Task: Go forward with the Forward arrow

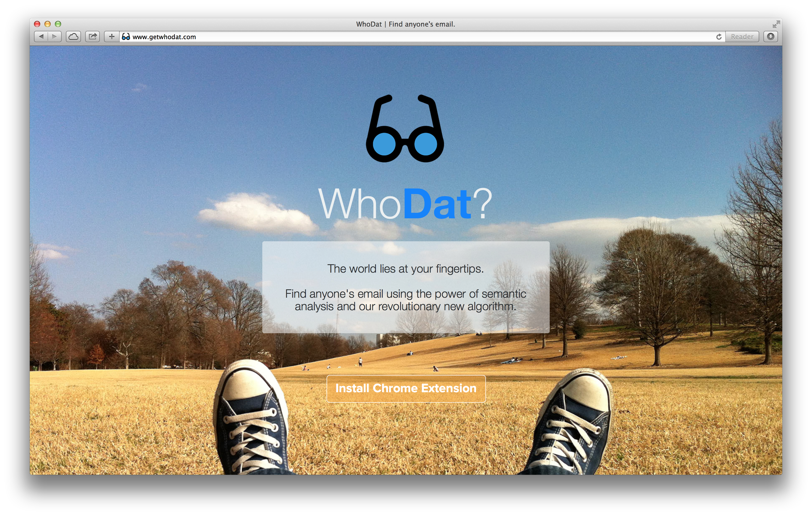Action: (54, 36)
